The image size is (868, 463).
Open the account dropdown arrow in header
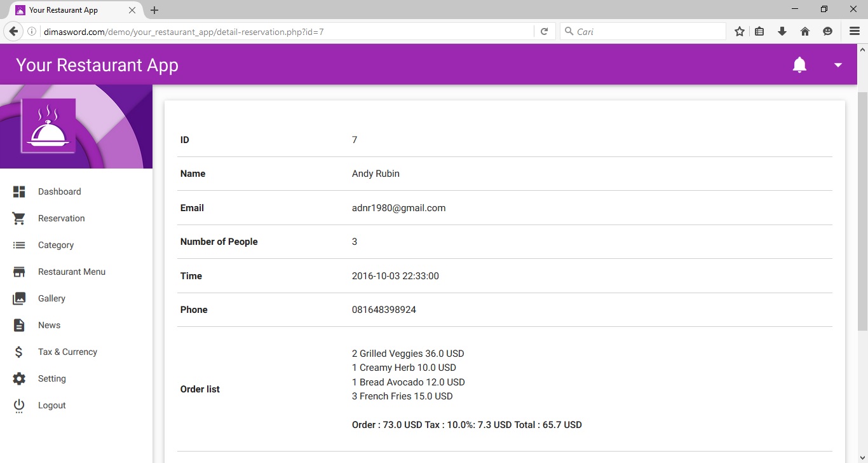[837, 65]
